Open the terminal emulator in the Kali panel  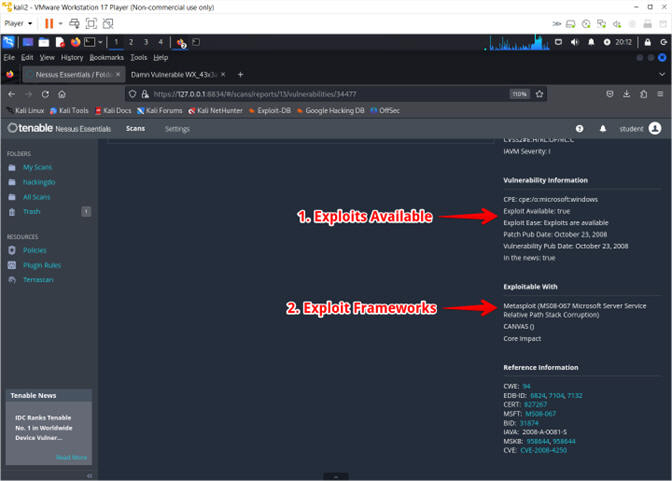tap(90, 42)
